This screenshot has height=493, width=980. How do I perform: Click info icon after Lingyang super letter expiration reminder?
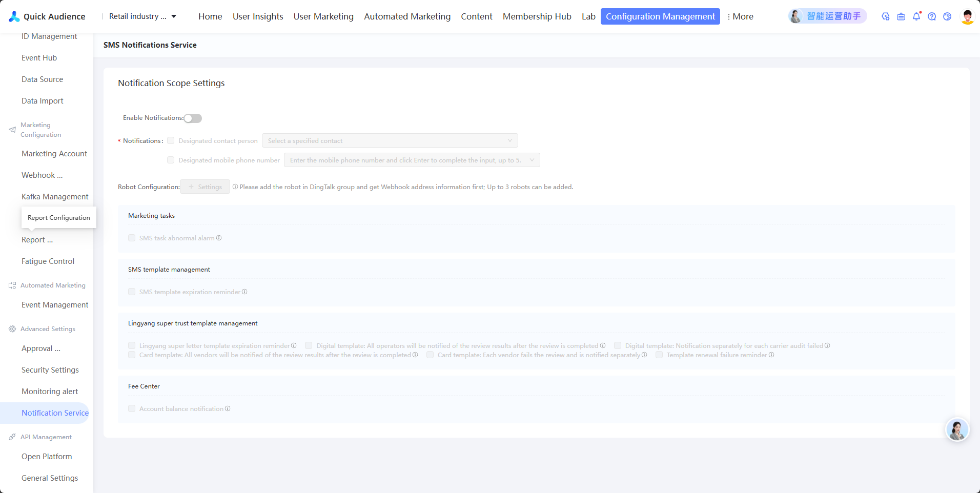[x=294, y=345]
